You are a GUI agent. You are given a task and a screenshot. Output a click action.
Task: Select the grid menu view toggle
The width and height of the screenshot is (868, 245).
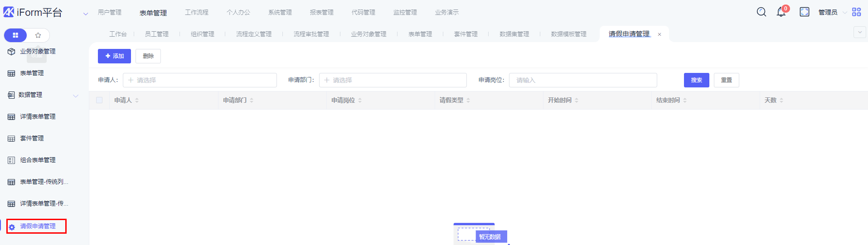click(15, 35)
